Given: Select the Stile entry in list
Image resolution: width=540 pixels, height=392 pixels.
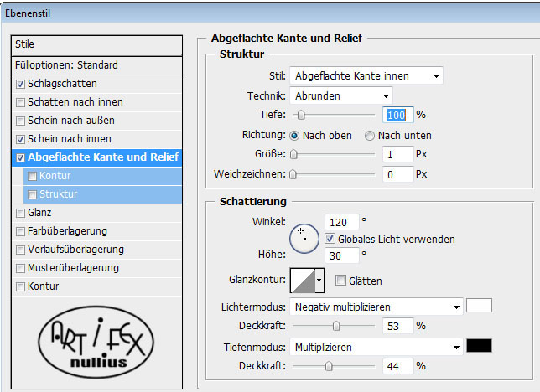Looking at the screenshot, I should pyautogui.click(x=96, y=44).
